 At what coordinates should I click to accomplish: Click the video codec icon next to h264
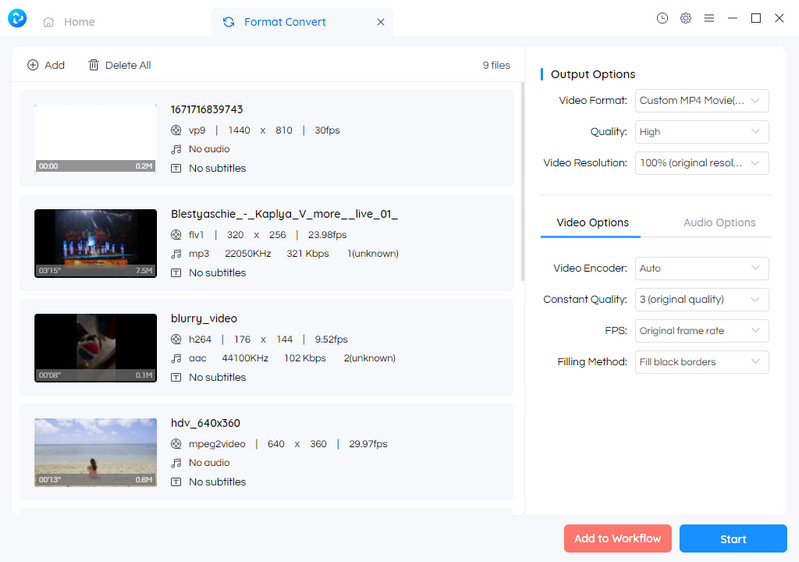point(176,339)
